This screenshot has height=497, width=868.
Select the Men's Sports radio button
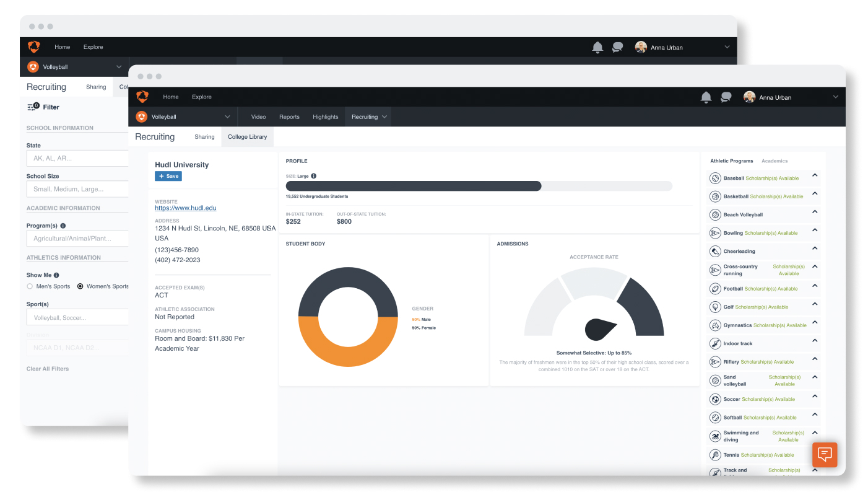(x=30, y=286)
